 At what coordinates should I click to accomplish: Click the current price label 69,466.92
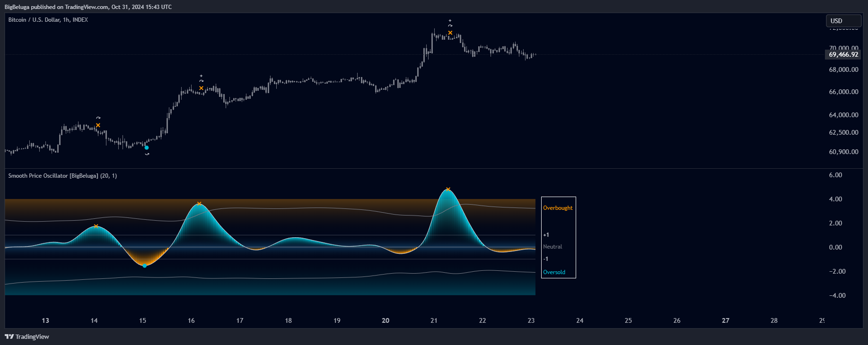[843, 55]
